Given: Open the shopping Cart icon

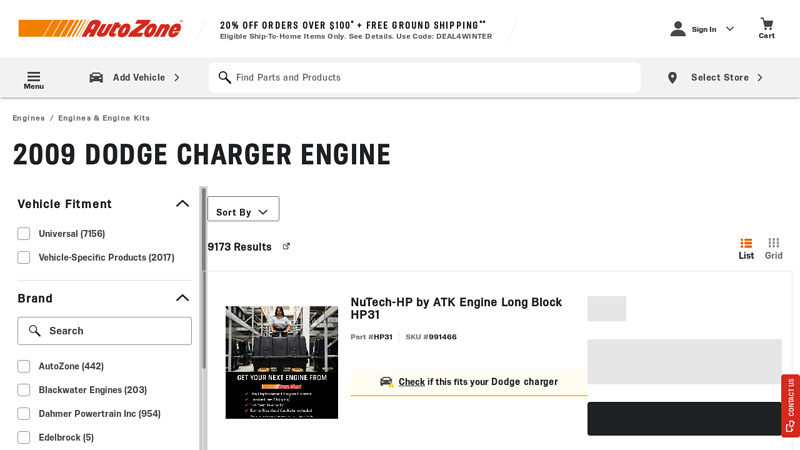Looking at the screenshot, I should (766, 24).
